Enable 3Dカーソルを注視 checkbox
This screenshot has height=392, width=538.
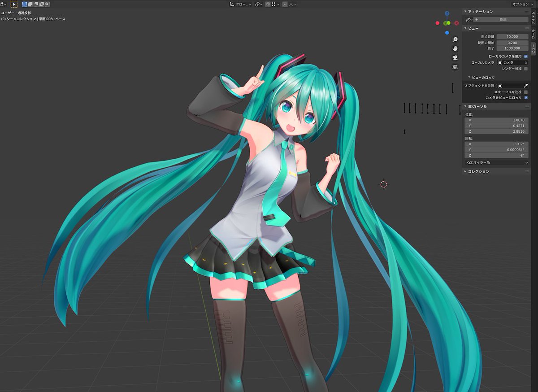pyautogui.click(x=525, y=91)
